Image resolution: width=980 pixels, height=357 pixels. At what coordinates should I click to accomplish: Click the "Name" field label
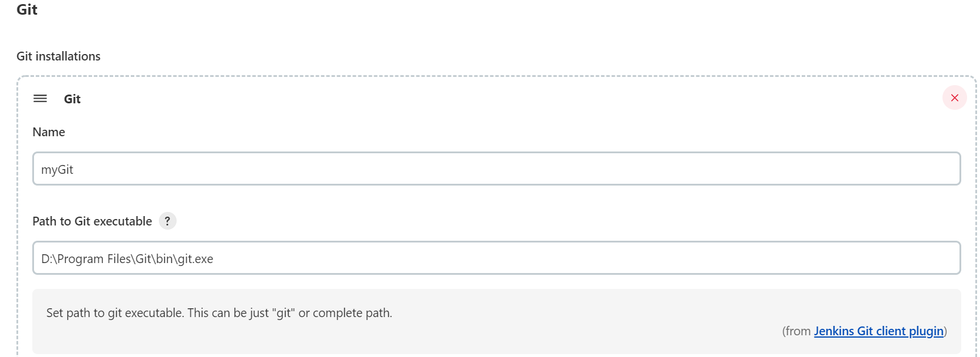tap(49, 132)
